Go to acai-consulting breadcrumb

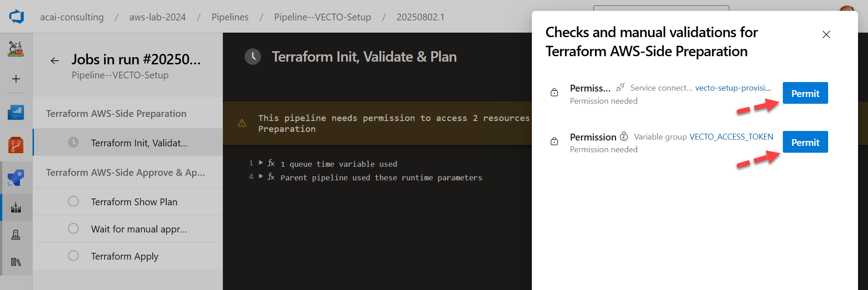point(72,17)
